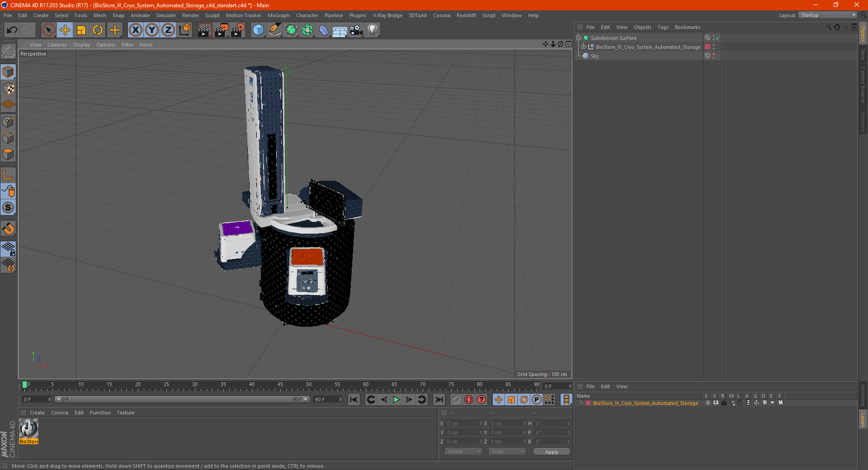
Task: Click frame 45 on timeline ruler
Action: pos(280,385)
